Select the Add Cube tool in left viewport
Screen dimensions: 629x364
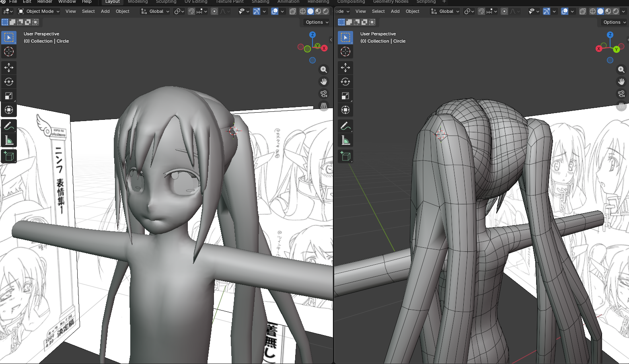[8, 156]
